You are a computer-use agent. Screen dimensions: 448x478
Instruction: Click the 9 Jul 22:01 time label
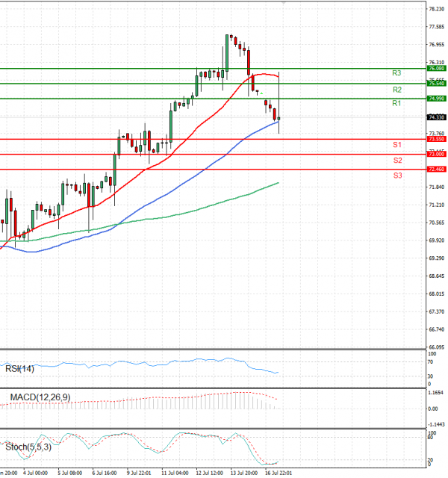(139, 473)
